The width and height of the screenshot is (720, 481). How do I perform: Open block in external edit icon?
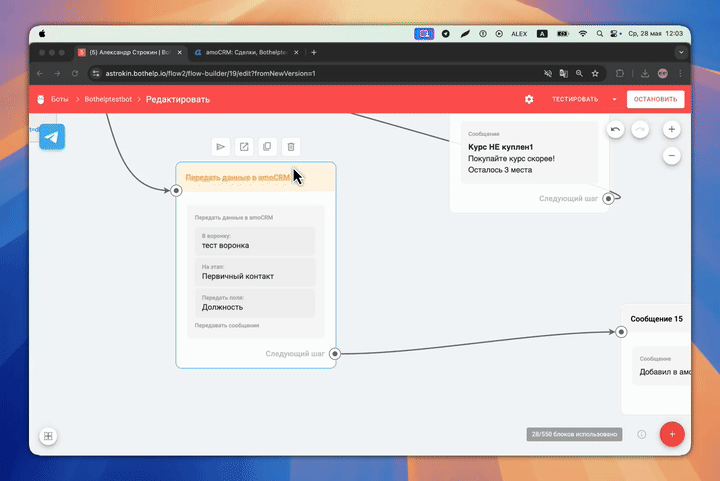(x=244, y=147)
